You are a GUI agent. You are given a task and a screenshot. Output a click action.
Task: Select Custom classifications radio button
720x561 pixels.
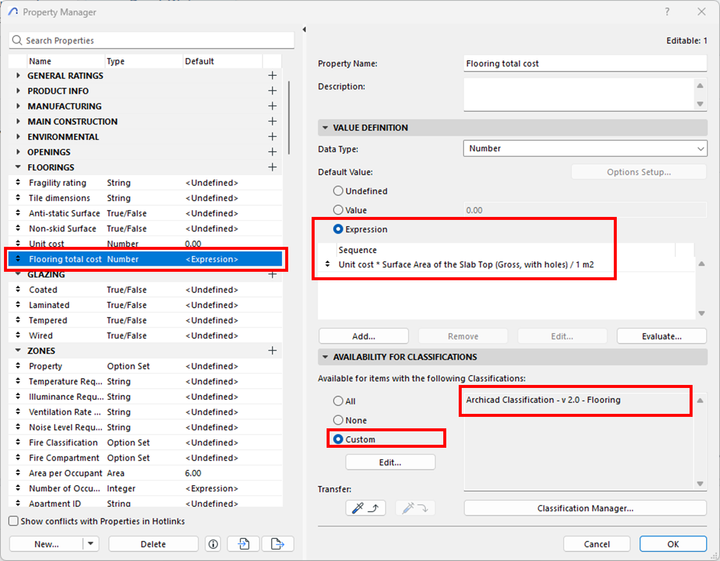pyautogui.click(x=338, y=439)
